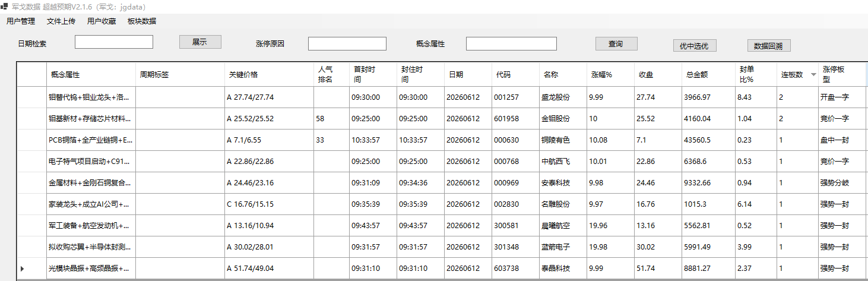Open the 用户管理 menu
Screen dimensions: 868x281
(21, 21)
